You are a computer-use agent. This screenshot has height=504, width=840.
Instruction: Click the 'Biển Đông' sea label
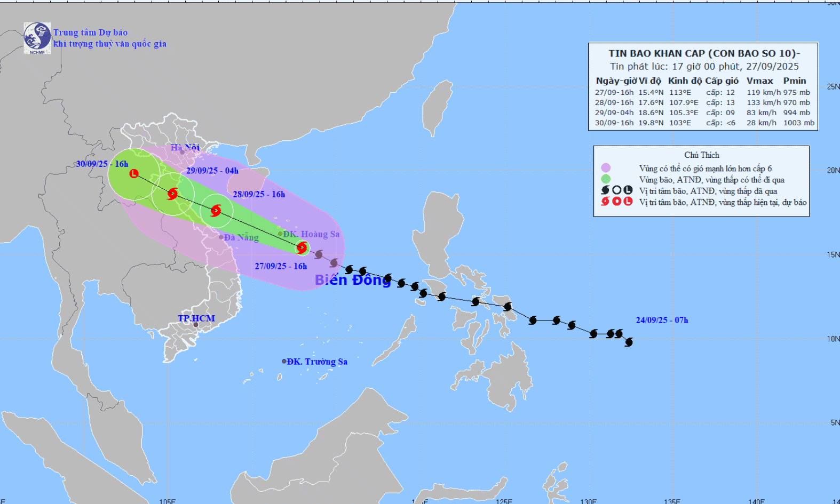point(353,281)
